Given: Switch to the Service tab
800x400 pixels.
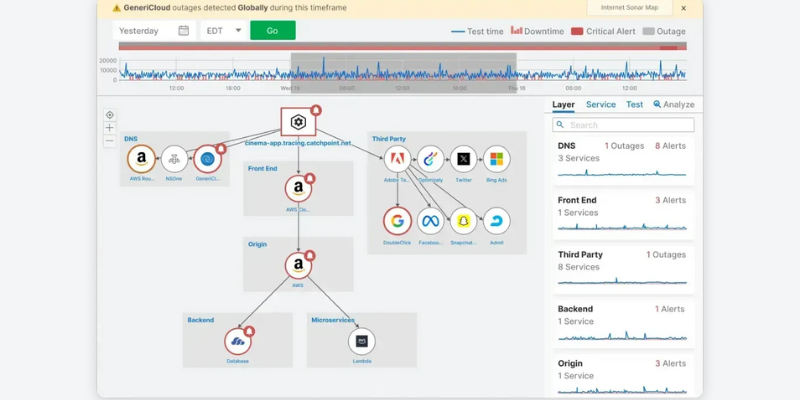Looking at the screenshot, I should [x=601, y=105].
